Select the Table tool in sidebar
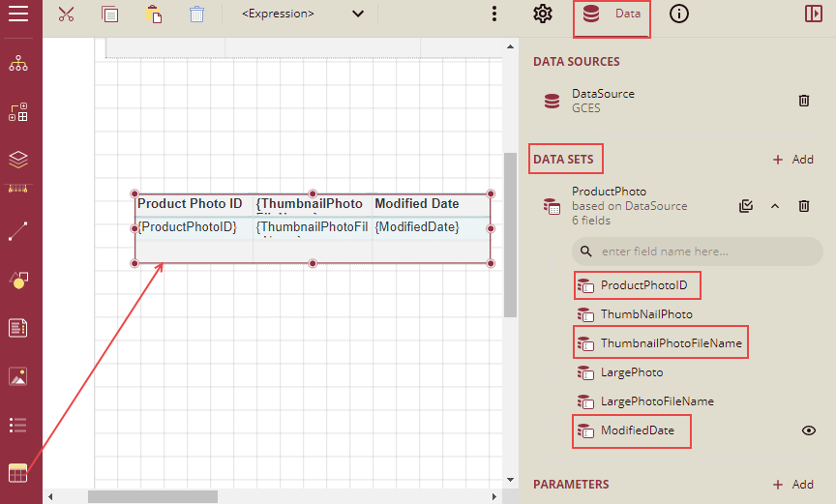 18,473
